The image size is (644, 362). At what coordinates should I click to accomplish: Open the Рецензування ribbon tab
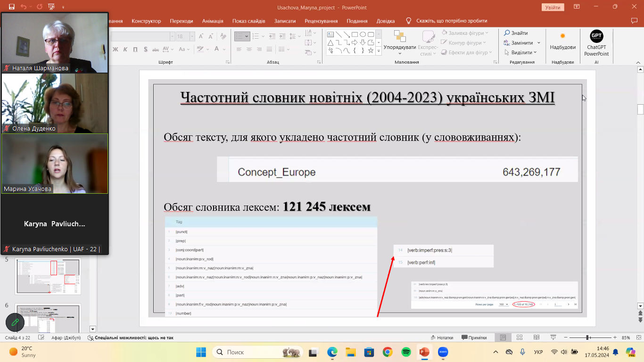point(321,21)
